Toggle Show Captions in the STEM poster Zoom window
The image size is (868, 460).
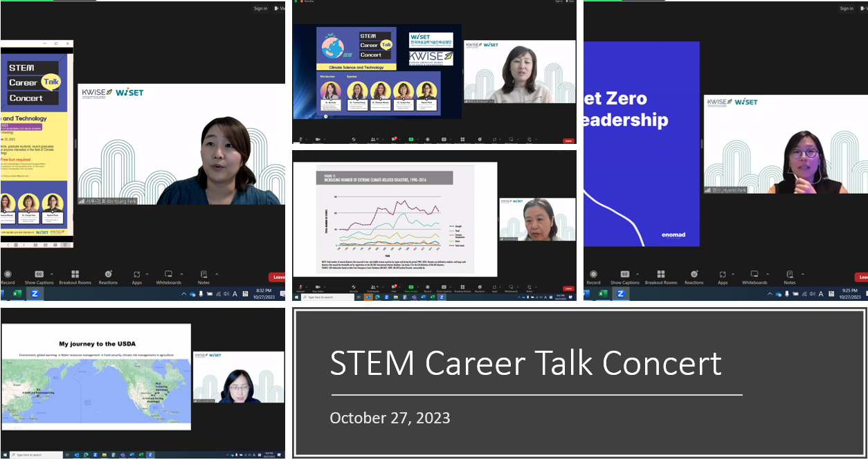(x=39, y=277)
